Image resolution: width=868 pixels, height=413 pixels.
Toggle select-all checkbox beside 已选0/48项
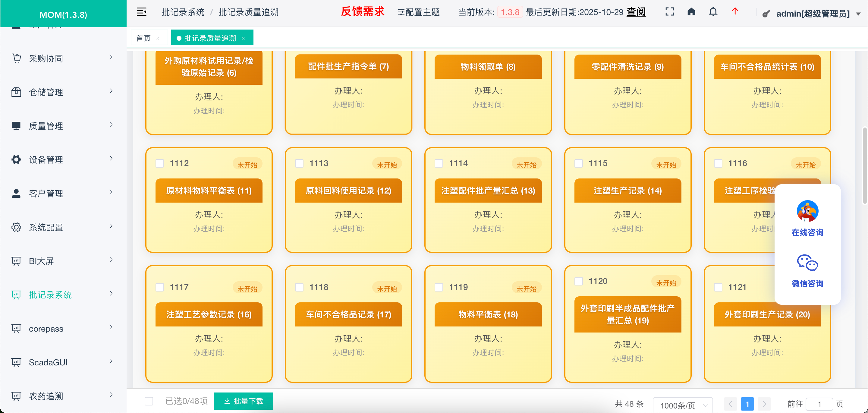pyautogui.click(x=149, y=401)
